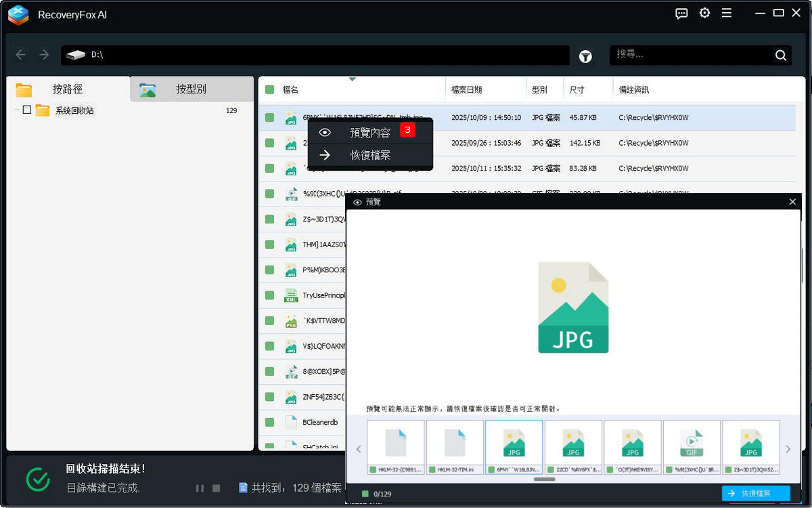Click the search magnifier icon
The height and width of the screenshot is (508, 812).
coord(780,56)
